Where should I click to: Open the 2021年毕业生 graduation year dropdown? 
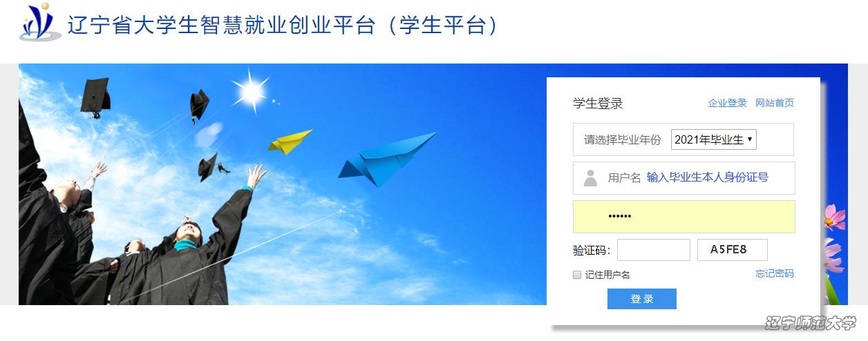click(714, 139)
